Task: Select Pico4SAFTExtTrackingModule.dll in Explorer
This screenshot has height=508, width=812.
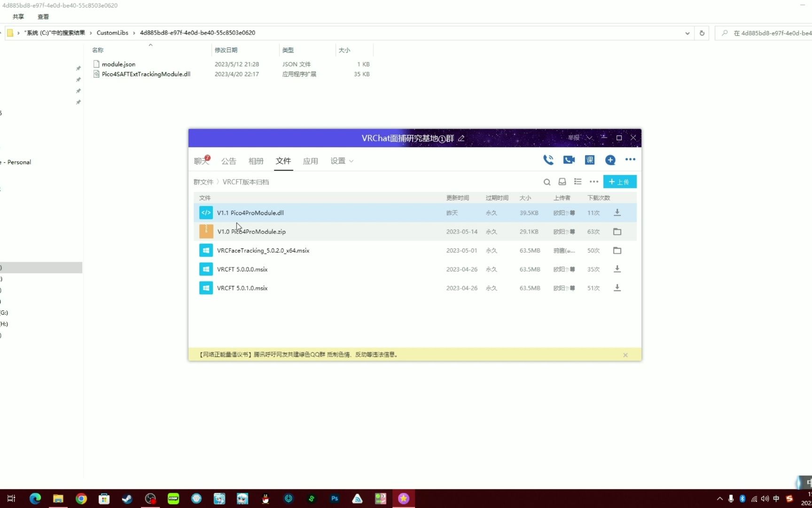Action: [x=146, y=74]
